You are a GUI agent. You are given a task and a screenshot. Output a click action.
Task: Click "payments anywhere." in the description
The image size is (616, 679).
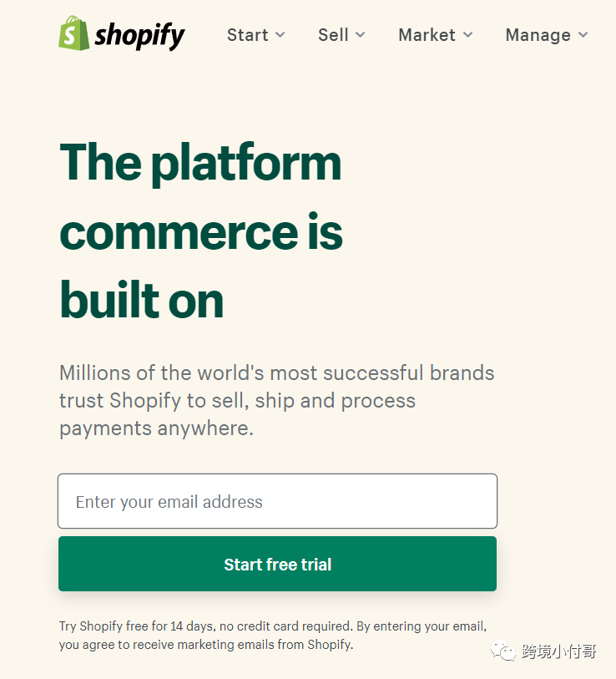pyautogui.click(x=156, y=428)
